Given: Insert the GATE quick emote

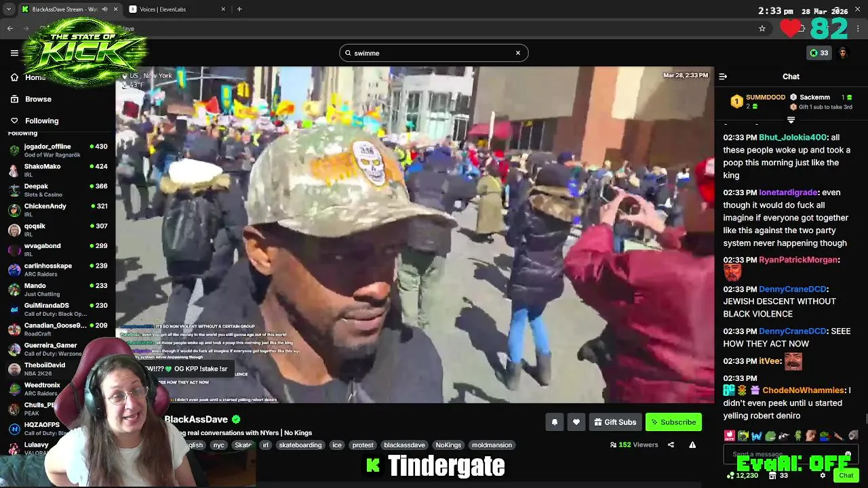Looking at the screenshot, I should pyautogui.click(x=730, y=435).
